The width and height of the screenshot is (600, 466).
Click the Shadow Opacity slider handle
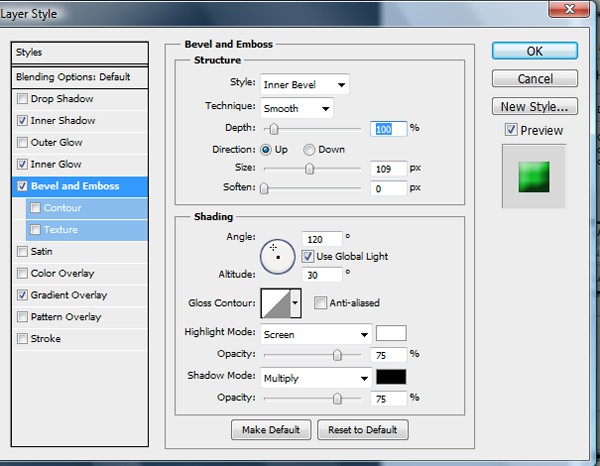click(x=337, y=399)
